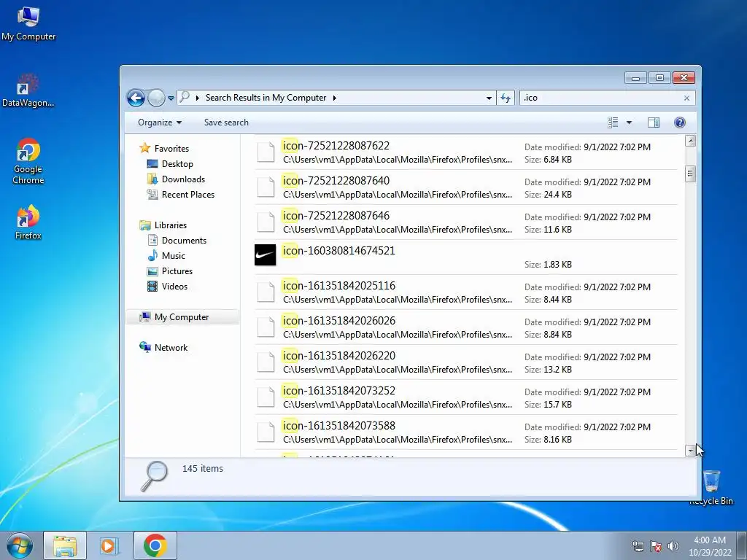Select file icon-161351842073588
747x560 pixels.
(466, 432)
